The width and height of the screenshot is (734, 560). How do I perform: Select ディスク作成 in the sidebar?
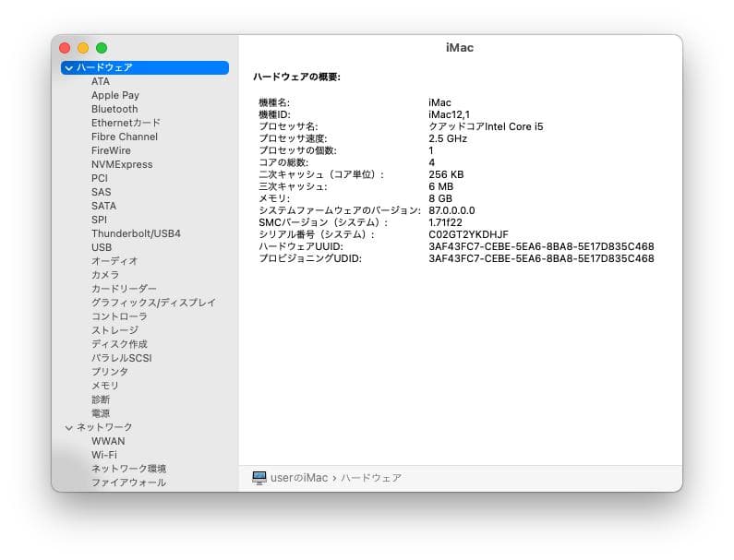119,344
